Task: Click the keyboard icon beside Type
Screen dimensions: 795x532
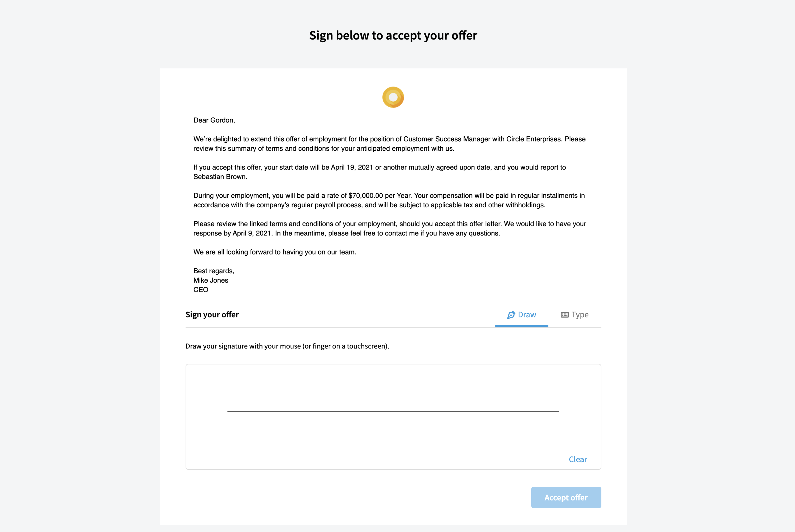Action: [x=565, y=315]
